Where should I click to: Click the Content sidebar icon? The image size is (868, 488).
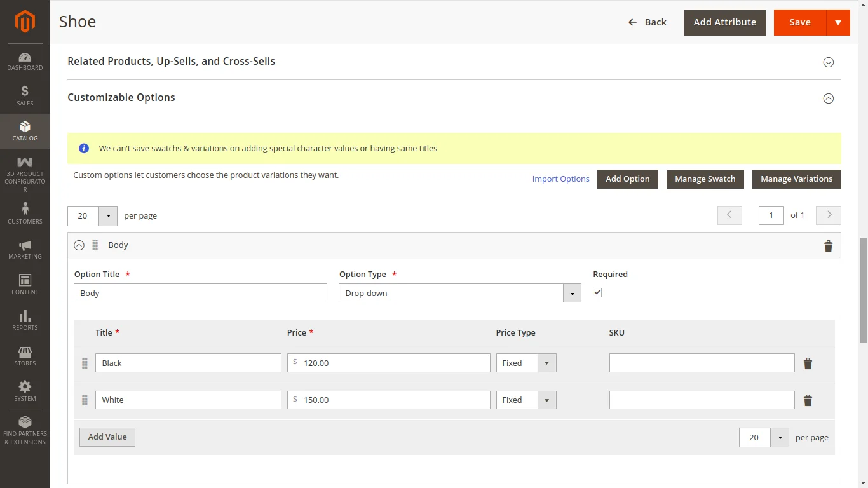pos(25,280)
